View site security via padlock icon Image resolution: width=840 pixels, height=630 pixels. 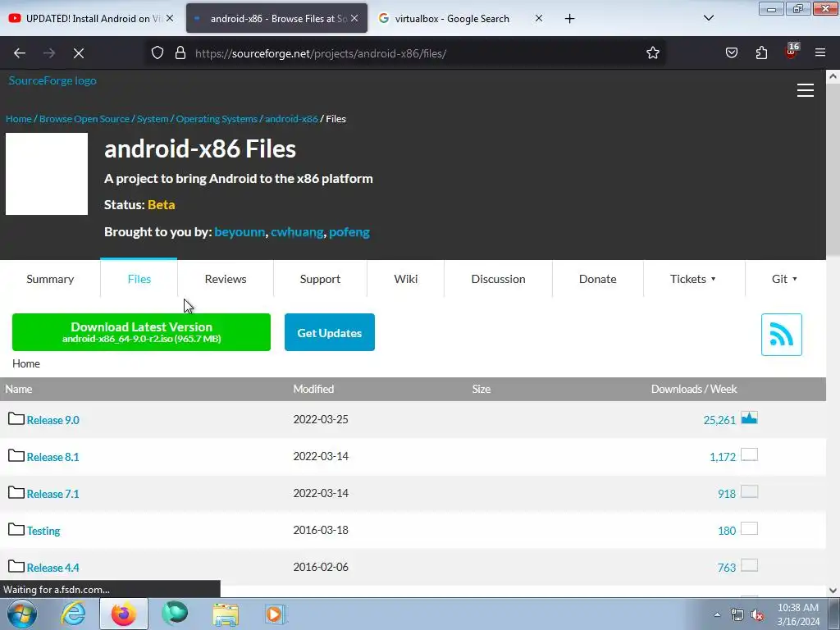180,53
